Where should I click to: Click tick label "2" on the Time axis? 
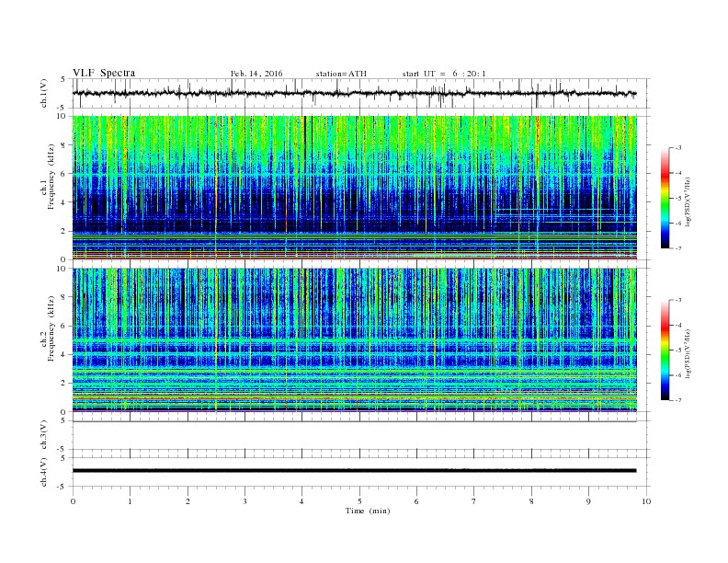pyautogui.click(x=188, y=501)
